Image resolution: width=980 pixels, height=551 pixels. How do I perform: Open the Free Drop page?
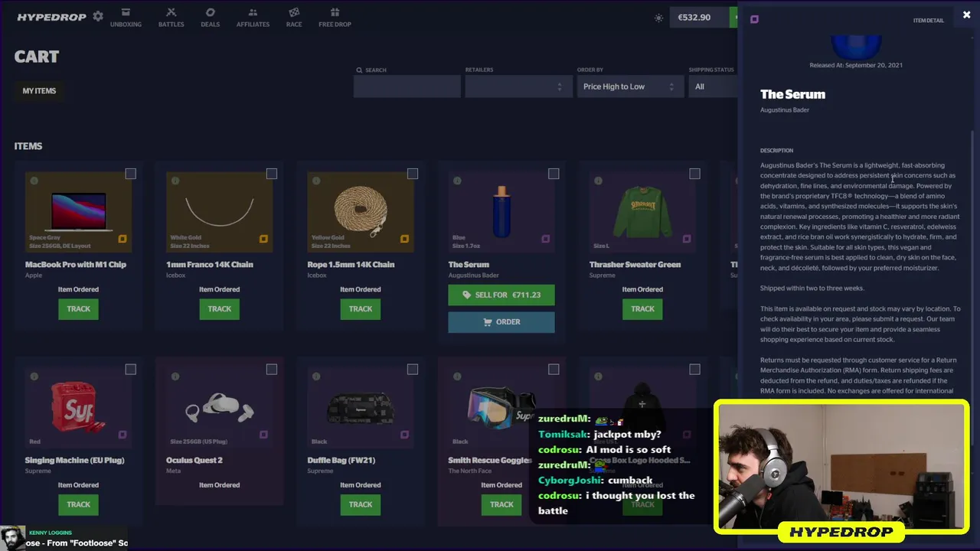[335, 18]
